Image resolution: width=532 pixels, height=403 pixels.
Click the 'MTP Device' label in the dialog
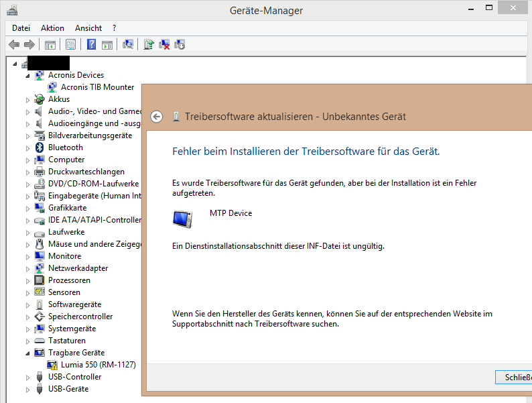[x=230, y=213]
